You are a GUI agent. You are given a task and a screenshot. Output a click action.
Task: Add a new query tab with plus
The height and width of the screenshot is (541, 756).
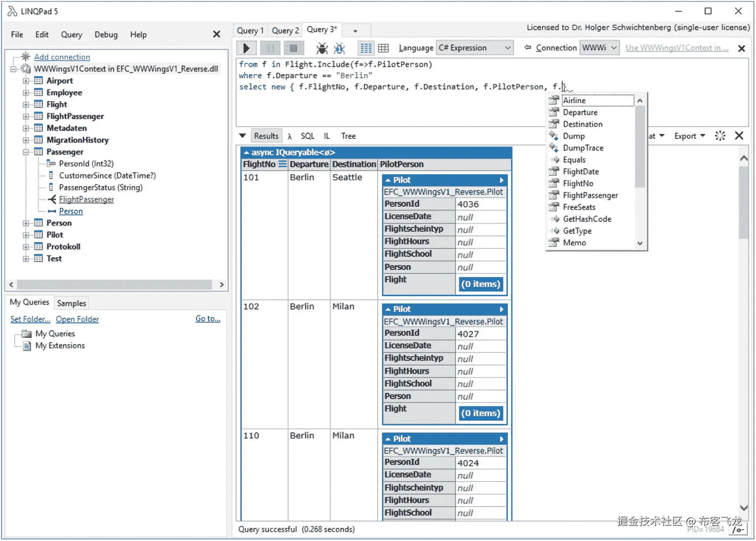355,31
